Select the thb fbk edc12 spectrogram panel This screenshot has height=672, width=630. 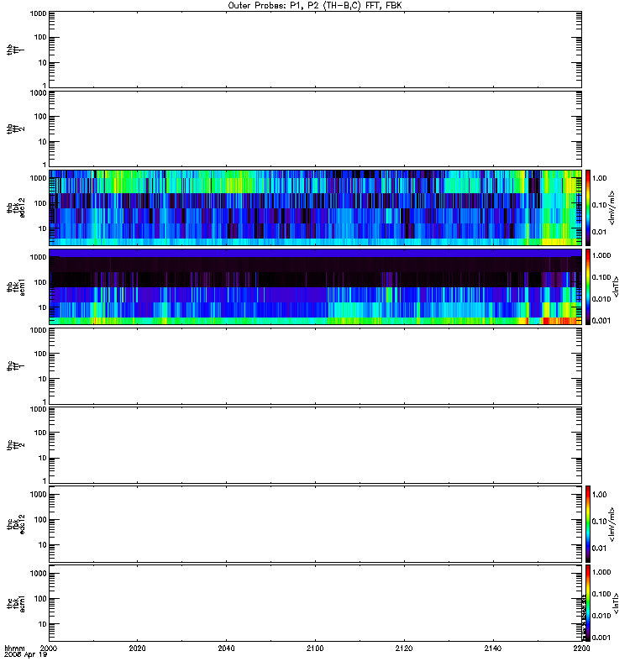315,207
